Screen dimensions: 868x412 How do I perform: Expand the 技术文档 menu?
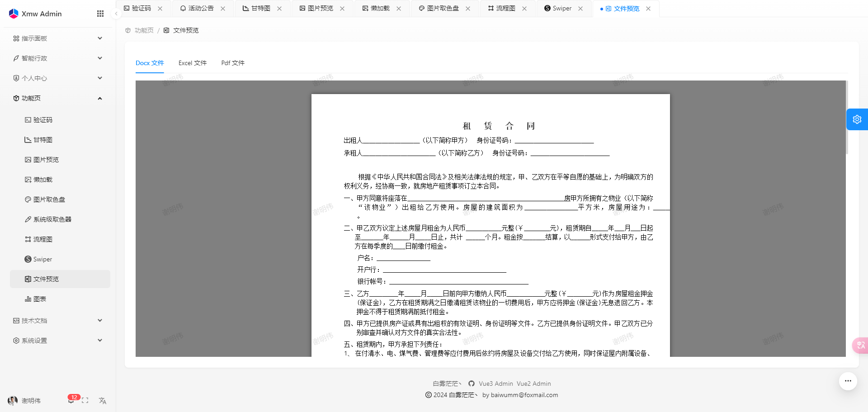[x=58, y=321]
